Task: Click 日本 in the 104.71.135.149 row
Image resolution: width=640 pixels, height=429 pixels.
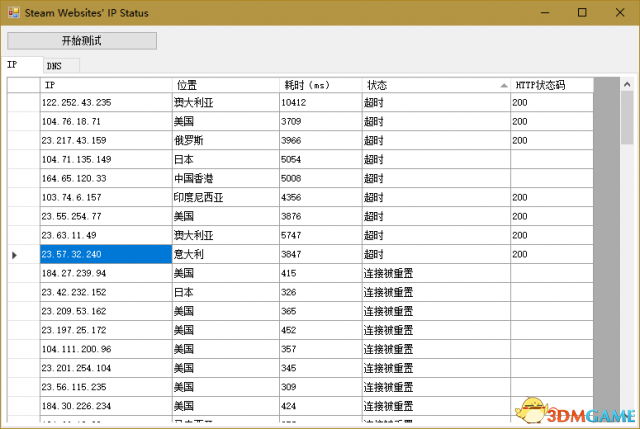Action: (x=184, y=159)
